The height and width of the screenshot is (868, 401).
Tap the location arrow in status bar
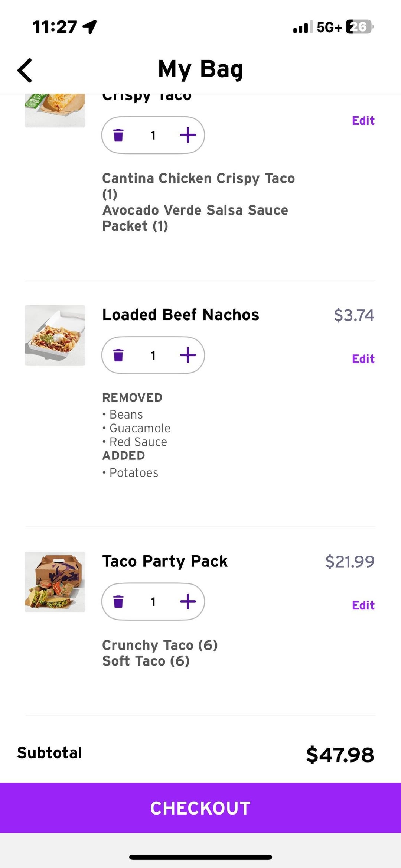click(x=89, y=27)
